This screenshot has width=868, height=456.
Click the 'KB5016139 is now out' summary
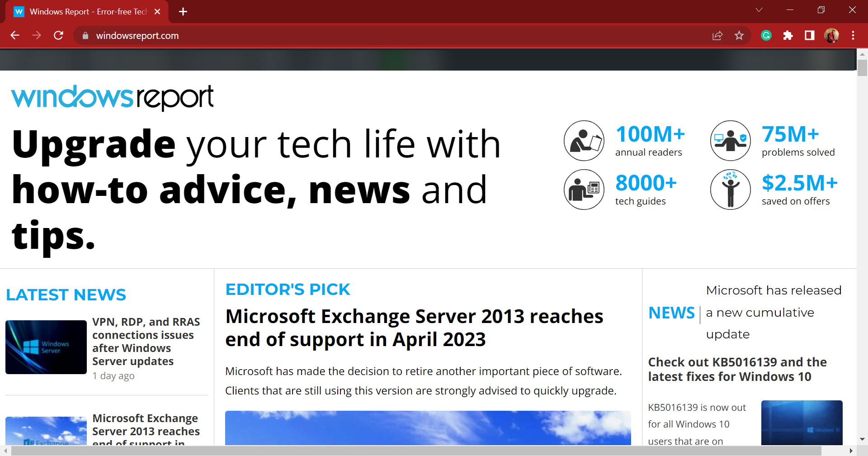click(x=697, y=424)
